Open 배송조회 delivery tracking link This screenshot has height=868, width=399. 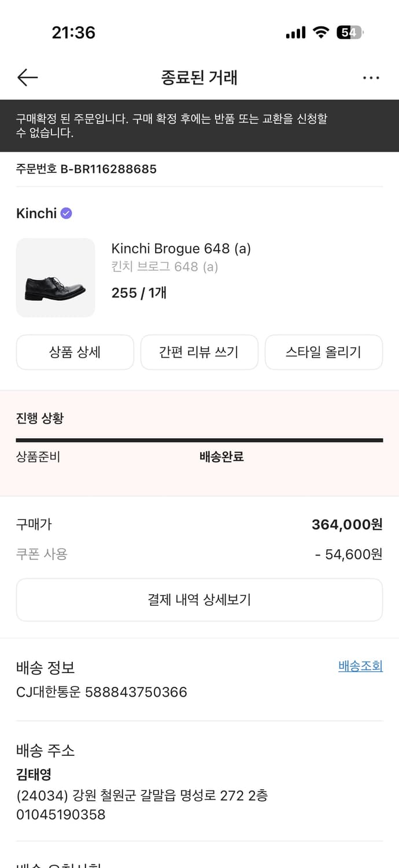(x=360, y=666)
